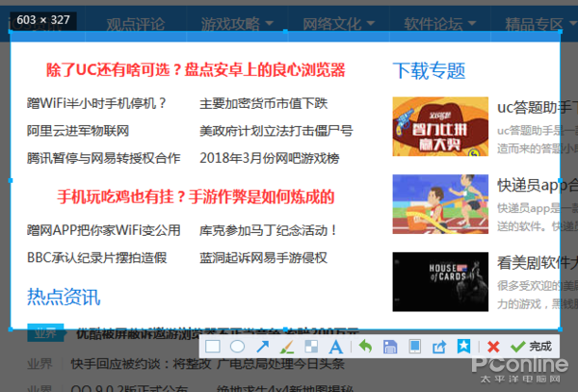Viewport: 578px width, 392px height.
Task: Select the arrow drawing tool
Action: tap(262, 347)
